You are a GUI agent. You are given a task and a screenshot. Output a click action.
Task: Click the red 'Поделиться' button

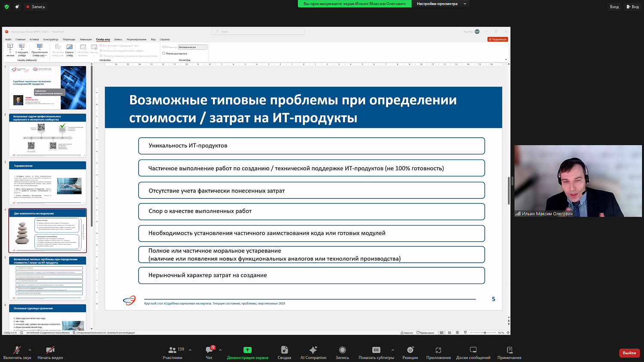tap(498, 39)
